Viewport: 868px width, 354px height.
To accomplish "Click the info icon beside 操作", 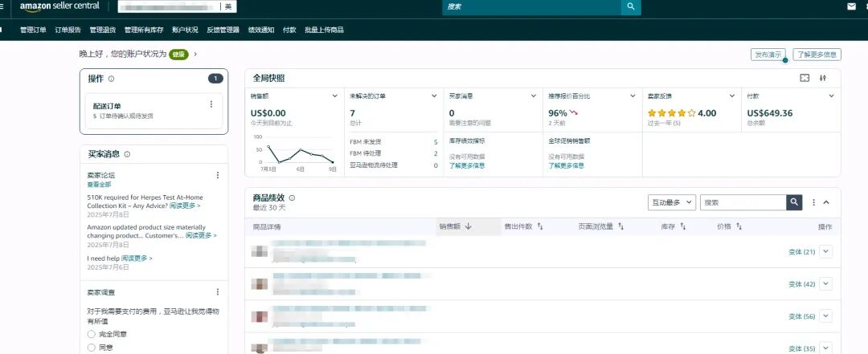I will point(111,79).
